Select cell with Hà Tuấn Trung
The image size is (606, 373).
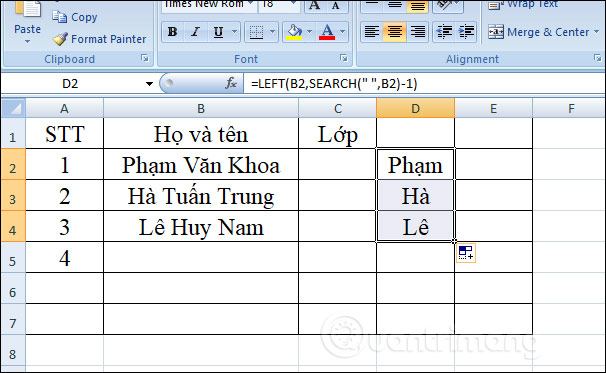pos(201,195)
